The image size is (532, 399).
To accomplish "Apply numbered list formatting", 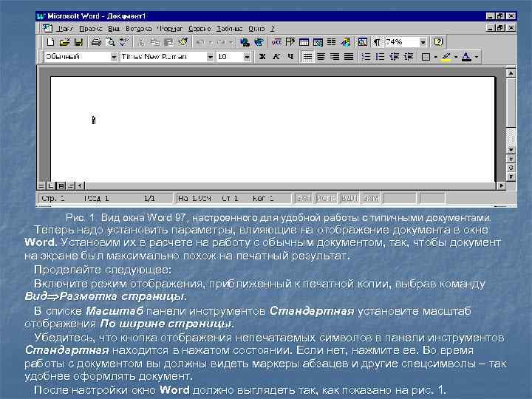I will click(366, 57).
